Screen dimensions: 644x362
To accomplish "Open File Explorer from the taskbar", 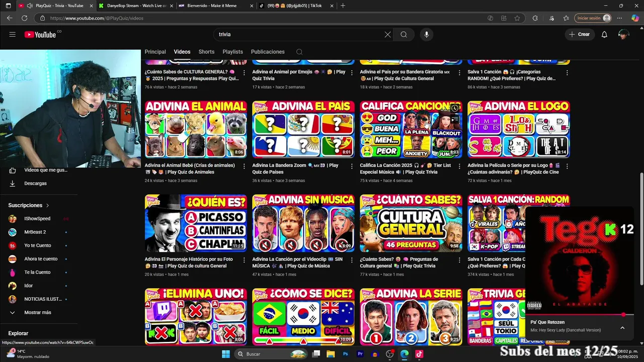I will tap(331, 354).
